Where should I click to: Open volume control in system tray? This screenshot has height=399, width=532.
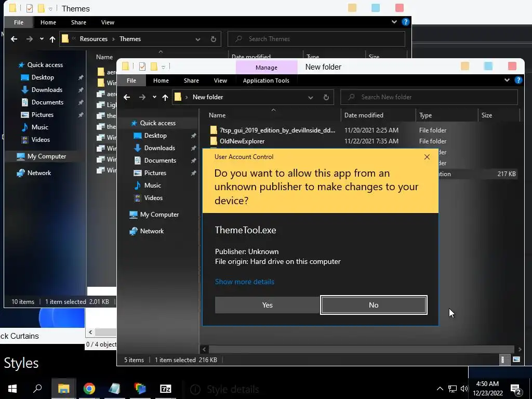(x=464, y=389)
